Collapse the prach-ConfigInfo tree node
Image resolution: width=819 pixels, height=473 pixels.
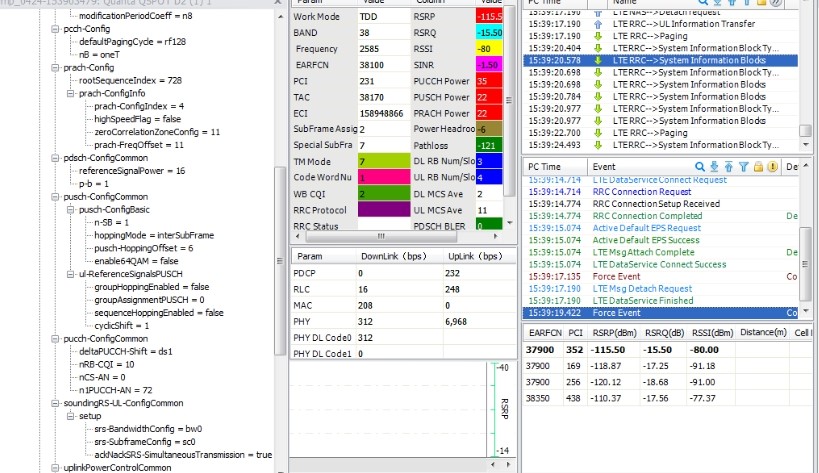click(70, 93)
